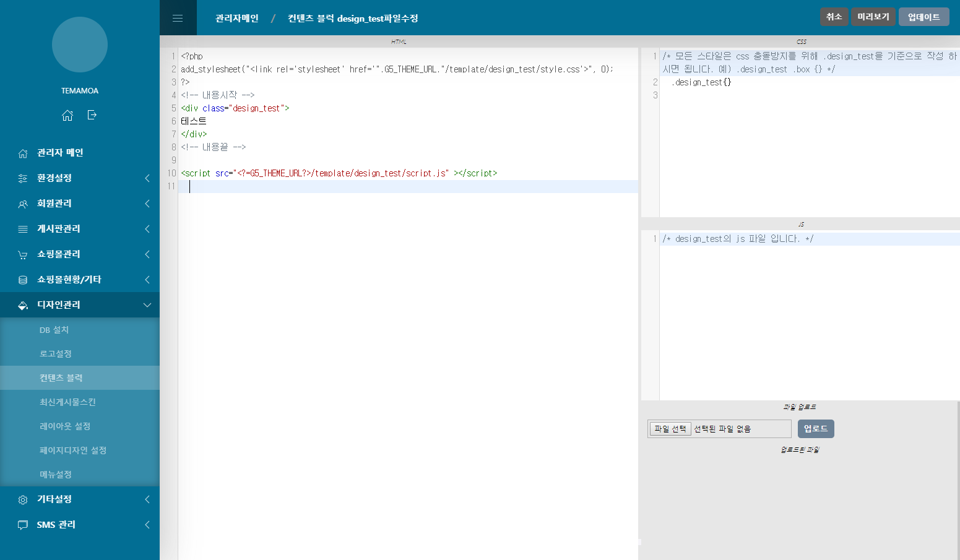Screen dimensions: 960x560
Task: Collapse the 디자인관리 menu chevron
Action: click(x=147, y=305)
